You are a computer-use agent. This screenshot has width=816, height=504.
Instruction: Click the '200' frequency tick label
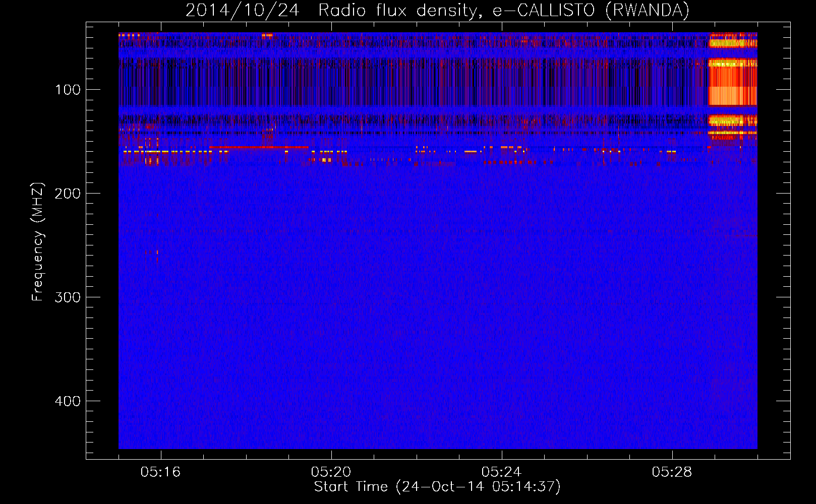point(68,194)
